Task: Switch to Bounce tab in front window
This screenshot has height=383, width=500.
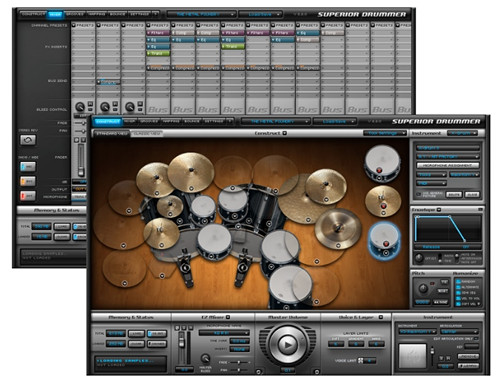Action: pos(192,122)
